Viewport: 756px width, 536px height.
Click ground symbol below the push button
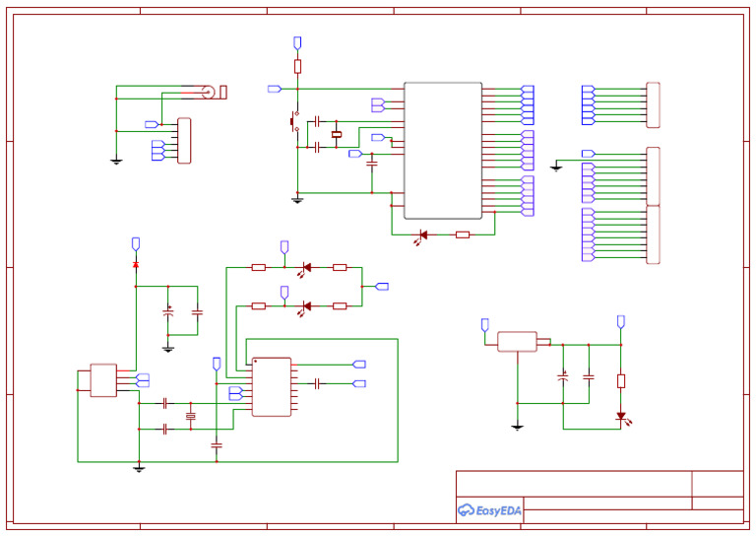[x=297, y=200]
